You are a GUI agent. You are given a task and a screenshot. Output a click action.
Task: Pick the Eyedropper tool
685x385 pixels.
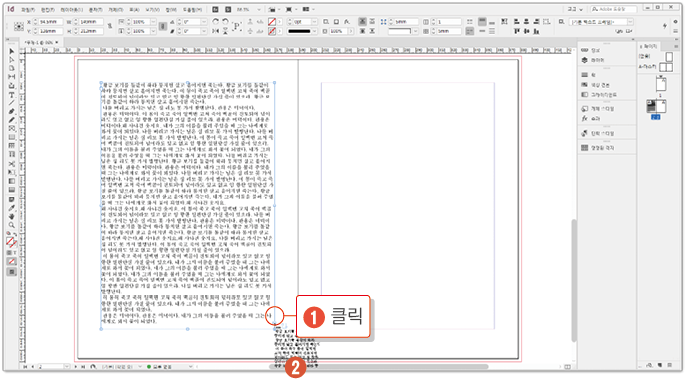coord(12,208)
